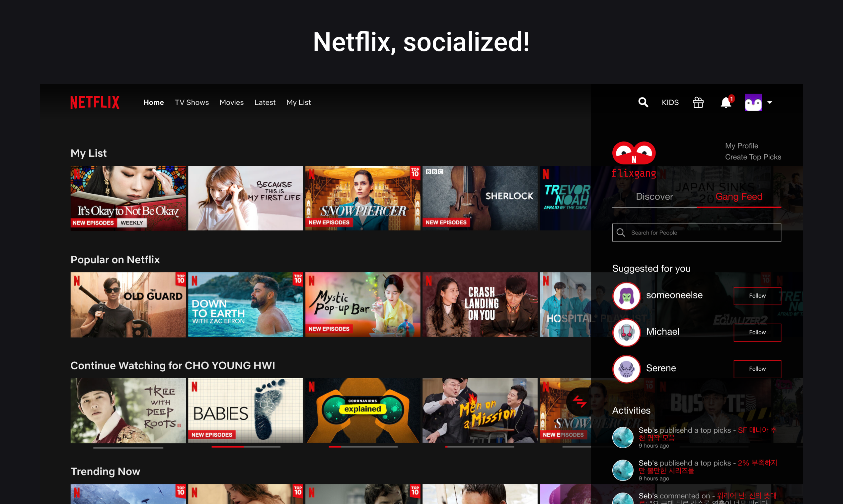The width and height of the screenshot is (843, 504).
Task: Click Serene's avatar icon
Action: click(x=627, y=369)
